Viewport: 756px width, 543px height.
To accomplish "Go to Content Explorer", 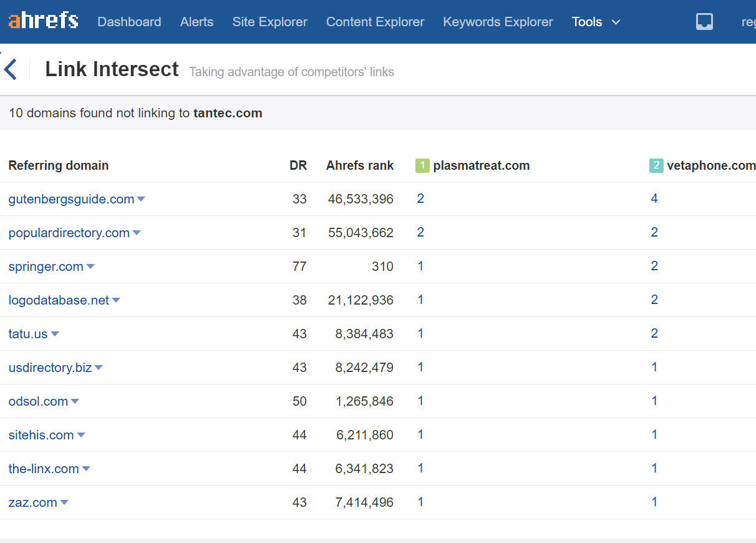I will click(376, 22).
